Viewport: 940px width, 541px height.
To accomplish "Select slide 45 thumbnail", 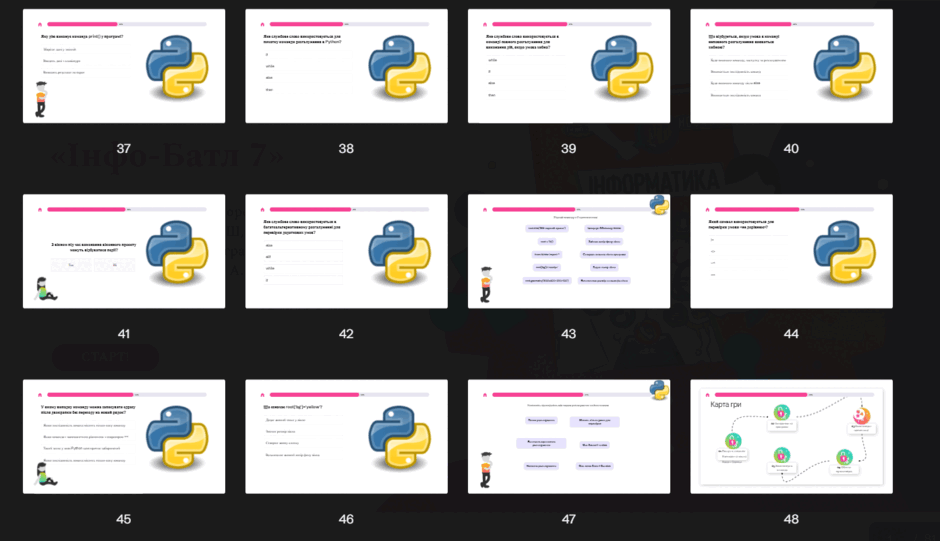I will 124,437.
